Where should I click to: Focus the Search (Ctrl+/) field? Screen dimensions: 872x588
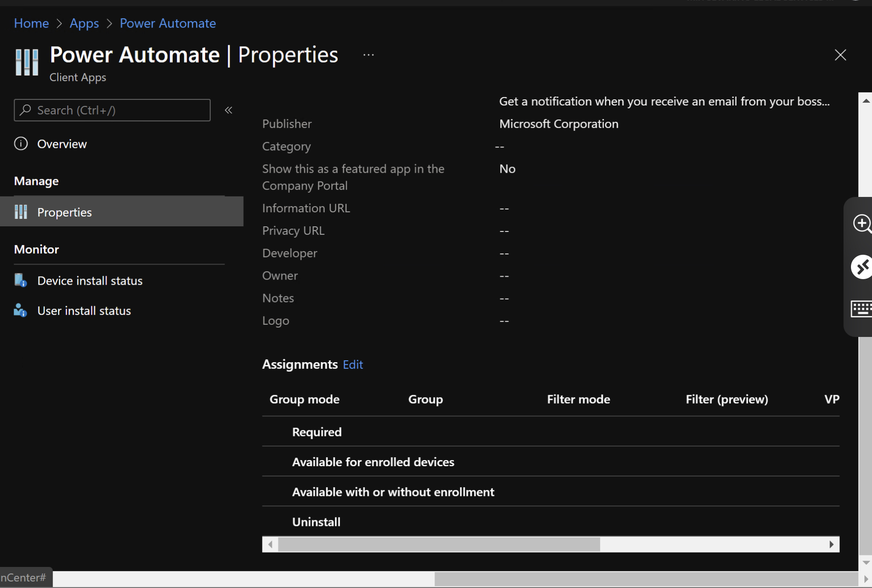[112, 110]
